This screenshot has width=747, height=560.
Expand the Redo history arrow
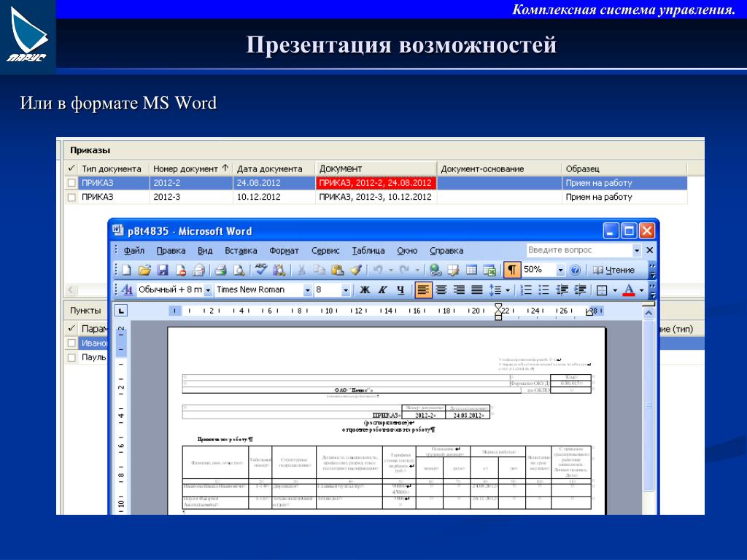417,270
